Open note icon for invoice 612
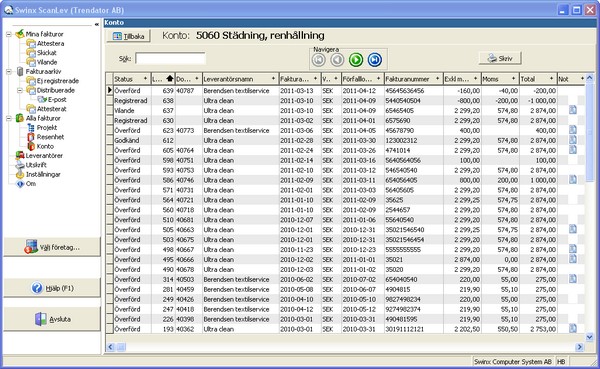The width and height of the screenshot is (600, 369). click(x=572, y=140)
